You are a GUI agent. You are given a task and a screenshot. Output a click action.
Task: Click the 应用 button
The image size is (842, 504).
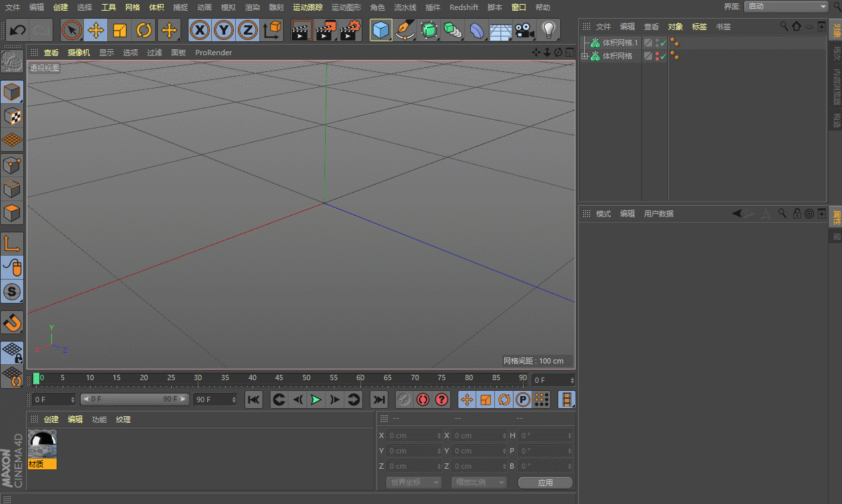coord(545,482)
